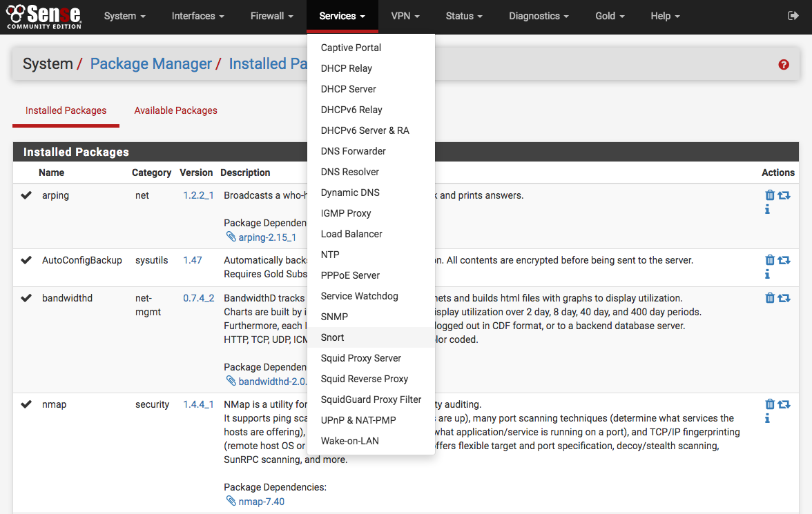Open the Gold dropdown menu

point(609,16)
